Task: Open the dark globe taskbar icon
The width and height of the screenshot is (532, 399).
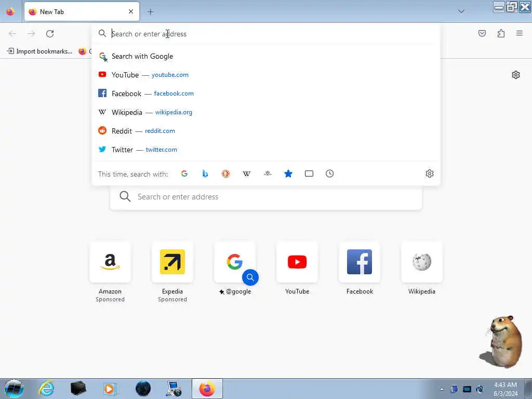Action: pos(143,389)
